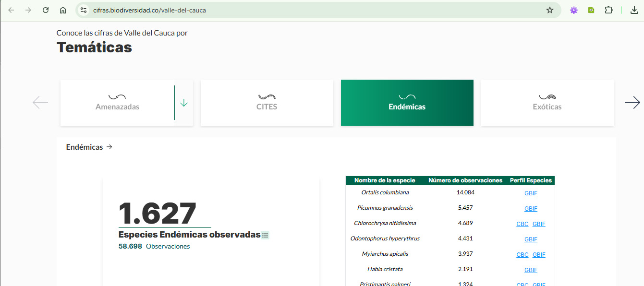Switch to the Exóticas theme card
This screenshot has height=286, width=644.
(x=547, y=103)
